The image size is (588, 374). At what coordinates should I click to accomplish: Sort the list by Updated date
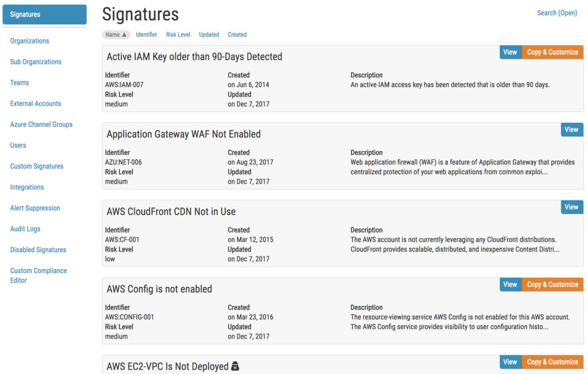[209, 35]
